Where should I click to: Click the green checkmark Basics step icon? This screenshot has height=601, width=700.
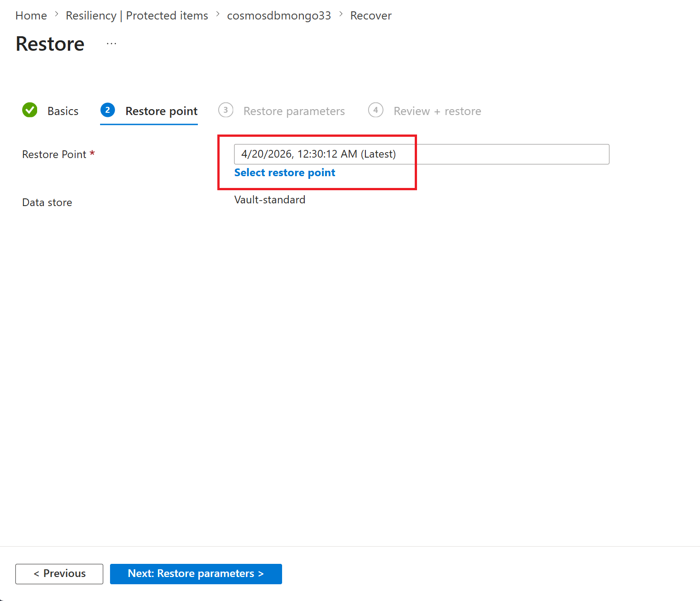point(30,110)
